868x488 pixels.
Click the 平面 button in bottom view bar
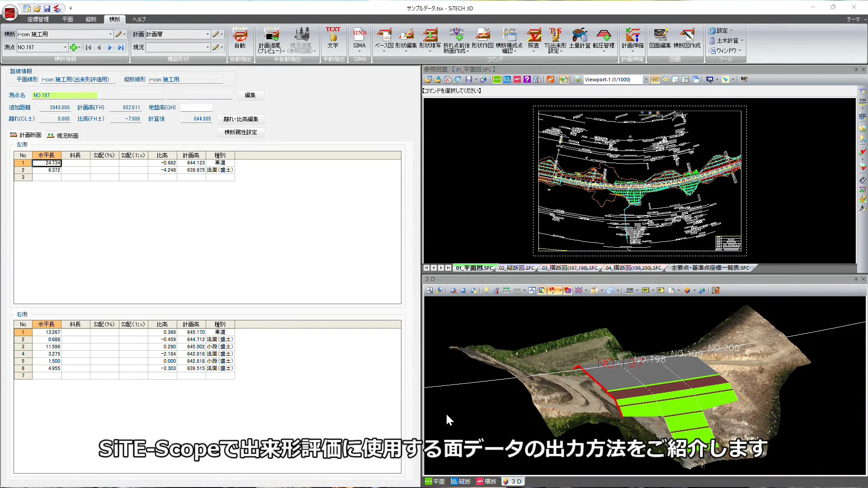pos(435,482)
